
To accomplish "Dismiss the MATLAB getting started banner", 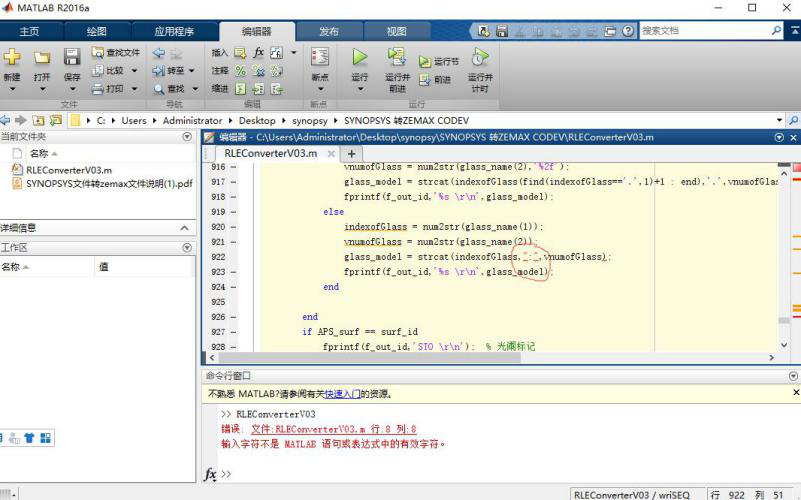I will coord(796,392).
